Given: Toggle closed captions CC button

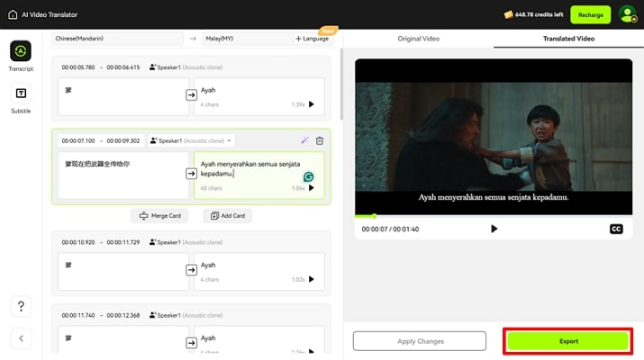Looking at the screenshot, I should [616, 229].
